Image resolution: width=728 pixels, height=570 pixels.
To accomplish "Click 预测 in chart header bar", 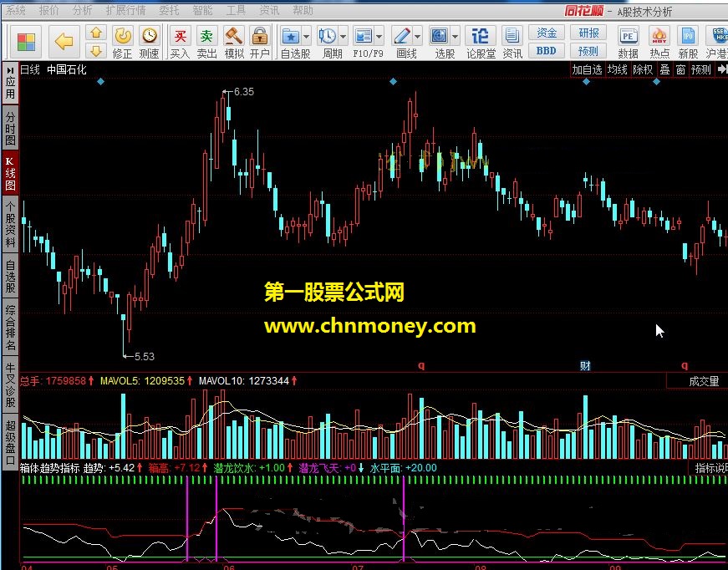I will [x=701, y=69].
